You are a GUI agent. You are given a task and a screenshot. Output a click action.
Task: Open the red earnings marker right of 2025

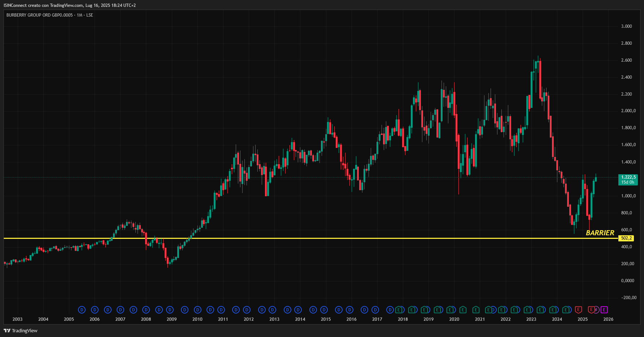click(591, 310)
